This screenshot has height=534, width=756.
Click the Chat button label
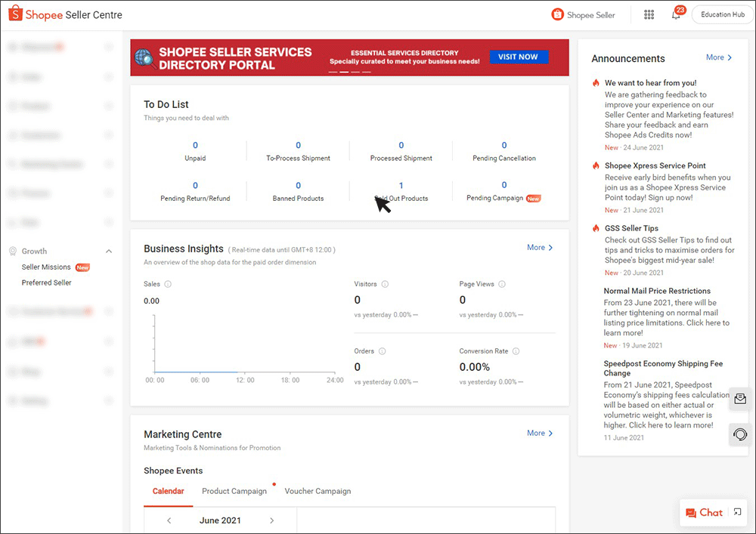point(711,513)
